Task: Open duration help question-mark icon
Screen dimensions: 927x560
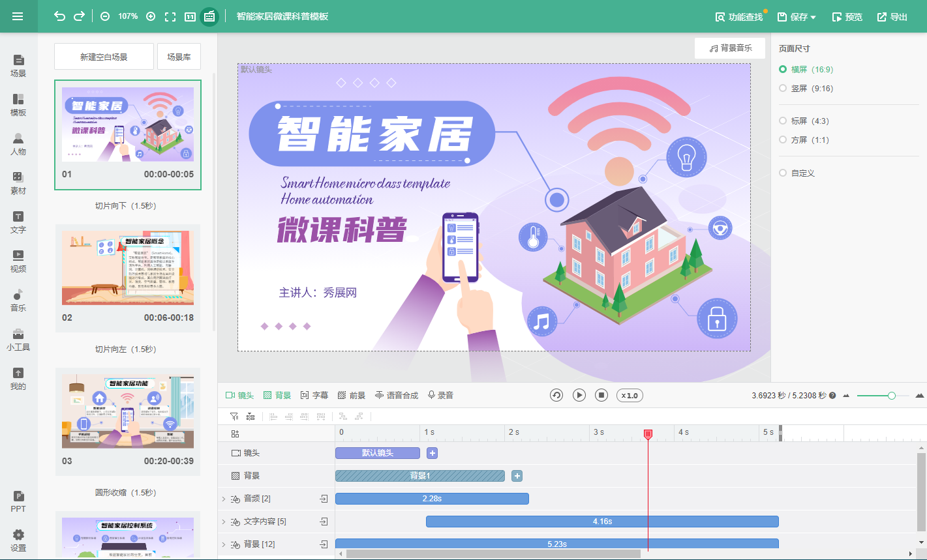Action: coord(832,396)
